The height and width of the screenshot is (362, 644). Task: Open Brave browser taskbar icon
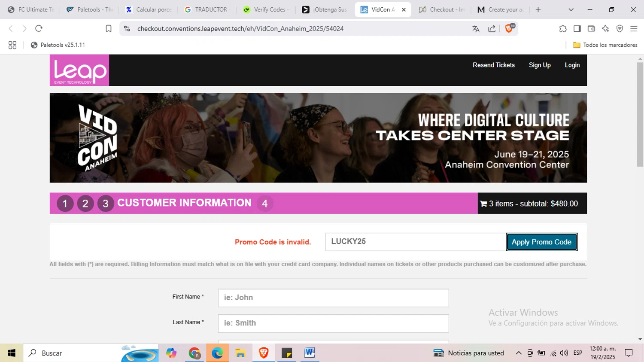tap(264, 353)
